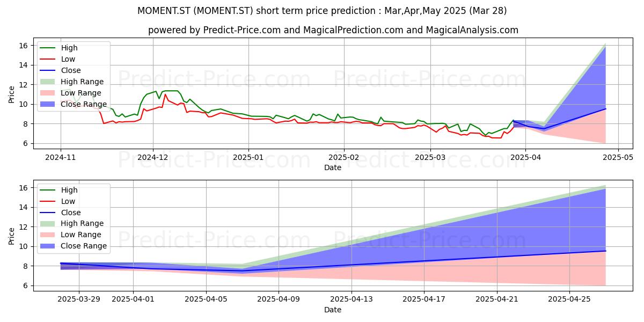Click 'High Range' label in lower chart legend

(82, 224)
